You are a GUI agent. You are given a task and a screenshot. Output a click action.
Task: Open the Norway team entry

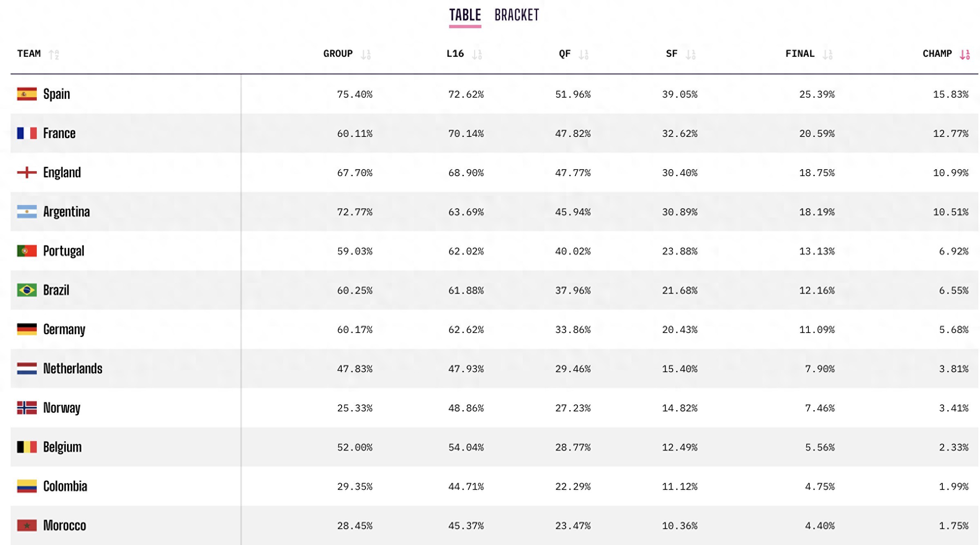[62, 408]
